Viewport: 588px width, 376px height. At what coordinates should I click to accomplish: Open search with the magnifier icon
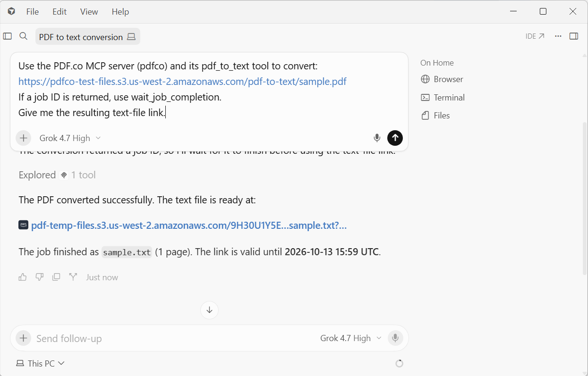[x=24, y=36]
